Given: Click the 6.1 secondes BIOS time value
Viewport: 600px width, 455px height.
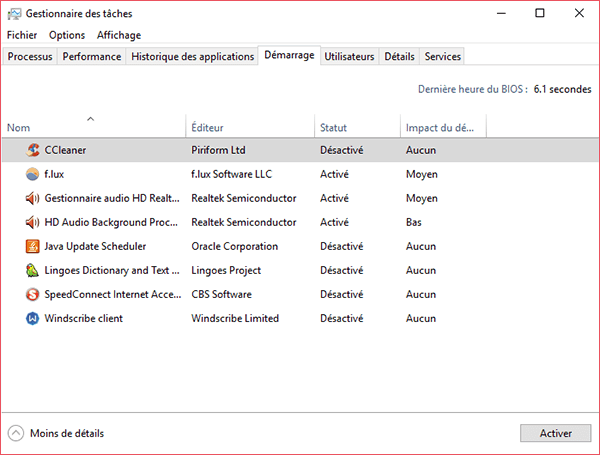Looking at the screenshot, I should click(562, 89).
